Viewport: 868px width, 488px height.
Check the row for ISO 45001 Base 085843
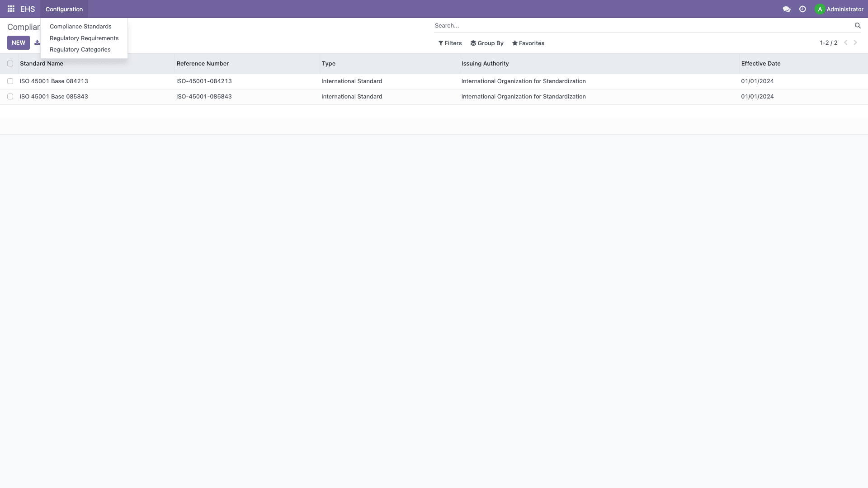(x=10, y=96)
